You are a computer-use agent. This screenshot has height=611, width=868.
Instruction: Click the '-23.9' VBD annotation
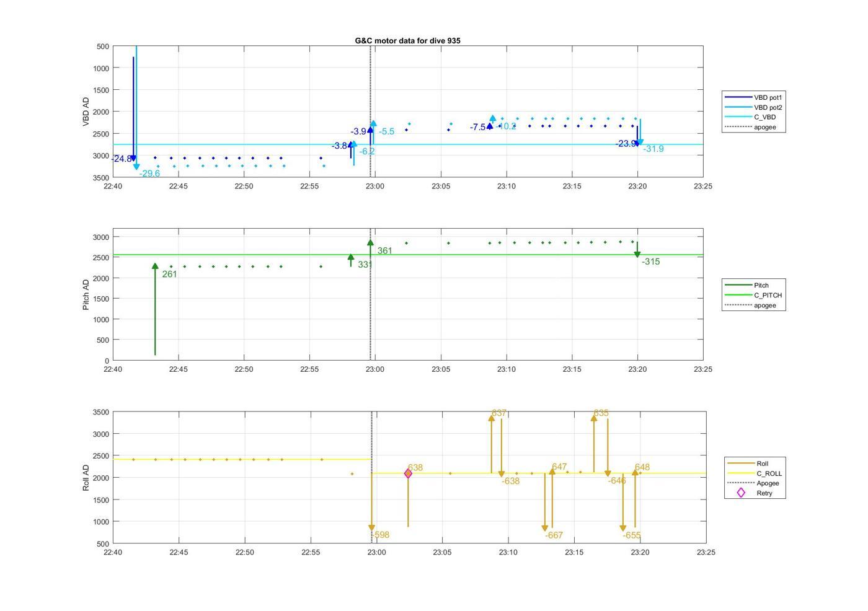pyautogui.click(x=626, y=144)
